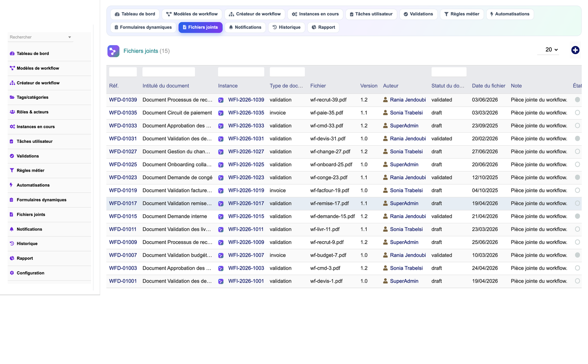The width and height of the screenshot is (588, 364).
Task: Click instance icon beside WFI-2026-1027
Action: 221,152
